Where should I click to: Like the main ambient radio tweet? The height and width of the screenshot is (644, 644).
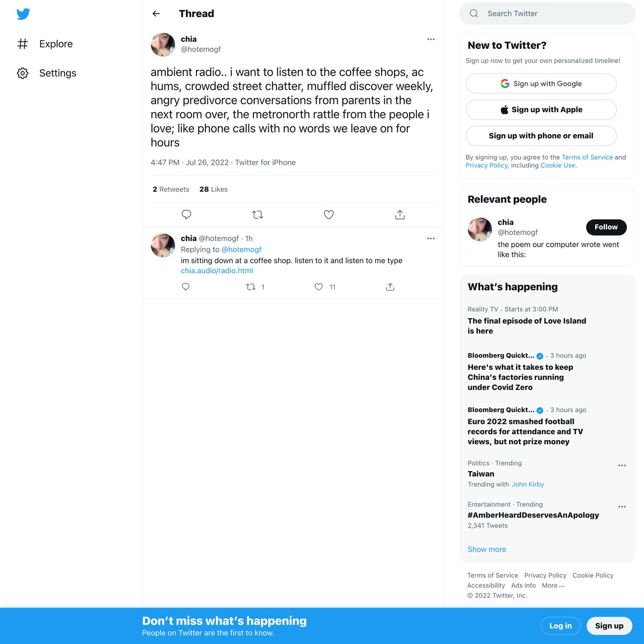point(329,215)
